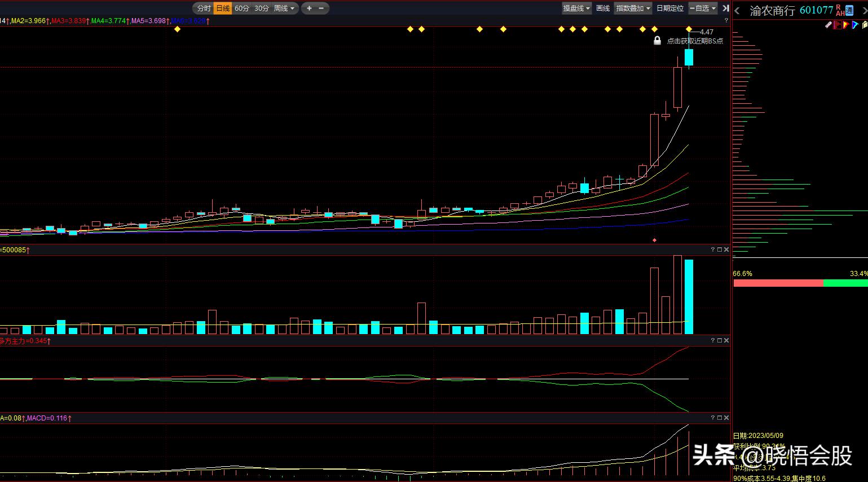This screenshot has width=868, height=482.
Task: Maximize the MACD indicator panel
Action: click(x=719, y=418)
